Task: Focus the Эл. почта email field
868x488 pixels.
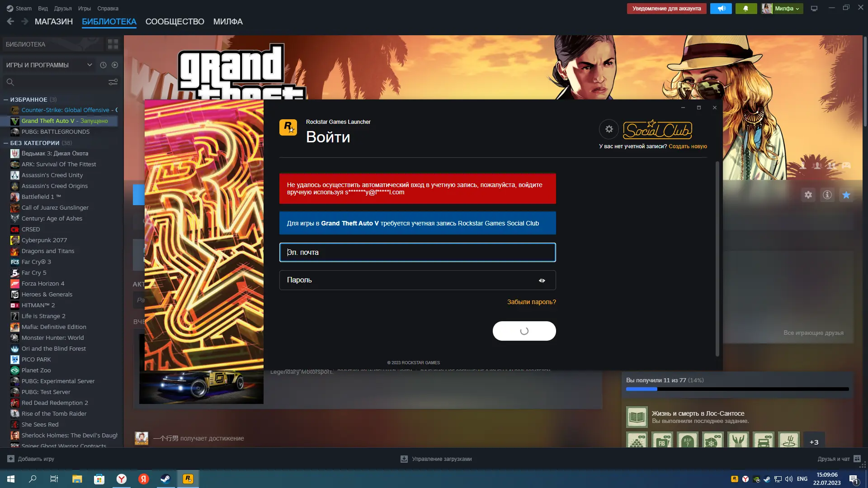Action: pyautogui.click(x=417, y=253)
